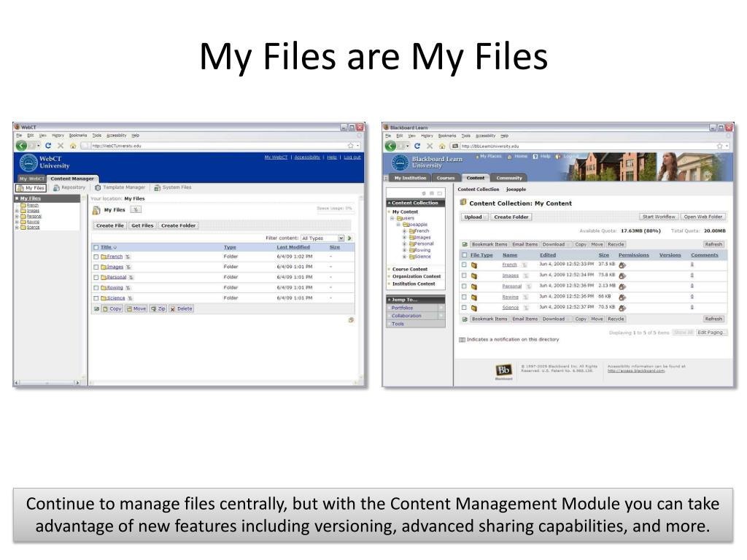Open the Courses tab in Blackboard

click(x=446, y=178)
